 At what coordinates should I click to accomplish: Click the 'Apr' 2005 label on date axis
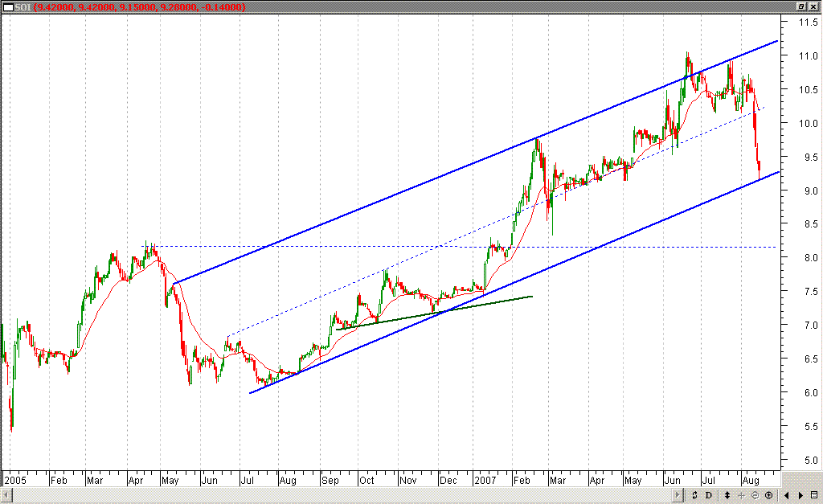136,481
